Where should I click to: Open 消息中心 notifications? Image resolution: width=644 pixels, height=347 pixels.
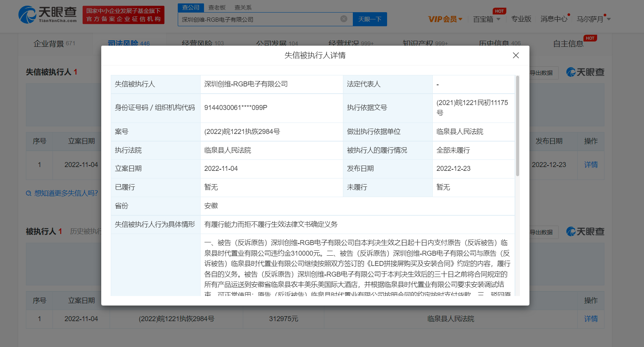tap(553, 19)
